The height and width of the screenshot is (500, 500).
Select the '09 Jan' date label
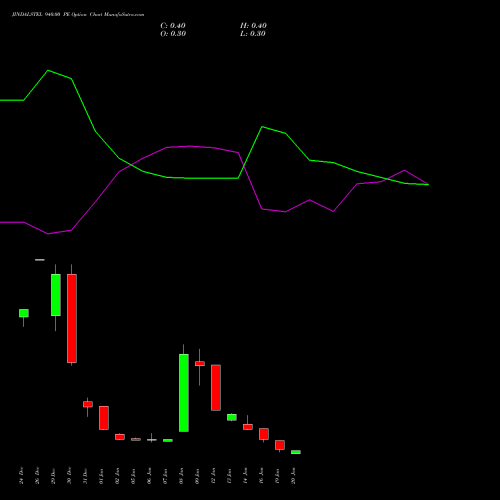pyautogui.click(x=198, y=475)
